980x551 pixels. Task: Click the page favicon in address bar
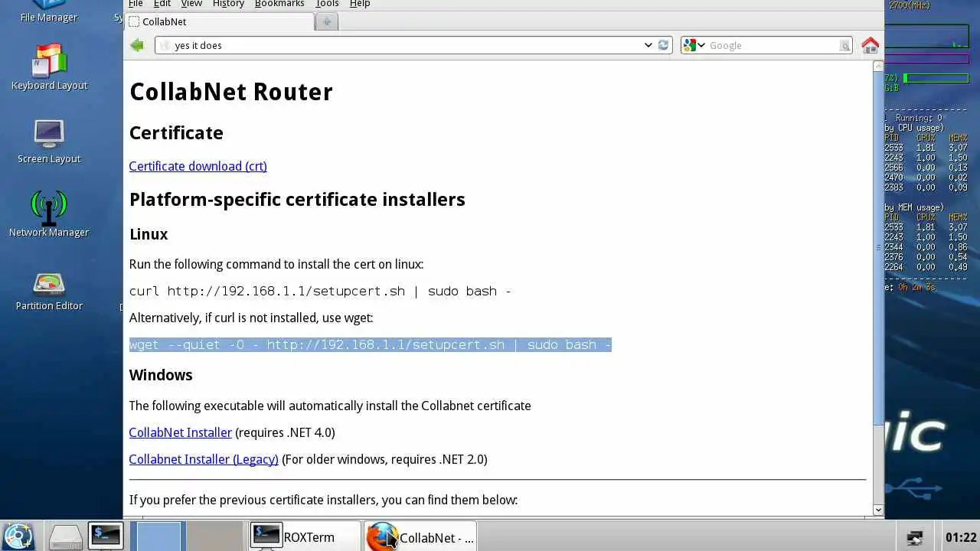point(165,46)
